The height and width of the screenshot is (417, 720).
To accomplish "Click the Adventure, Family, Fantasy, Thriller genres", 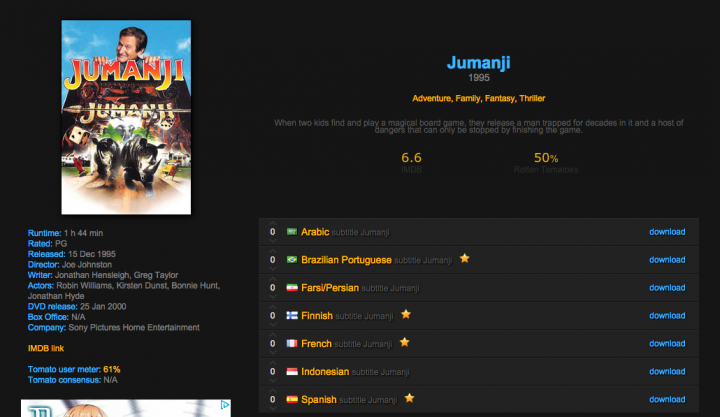I will coord(478,98).
